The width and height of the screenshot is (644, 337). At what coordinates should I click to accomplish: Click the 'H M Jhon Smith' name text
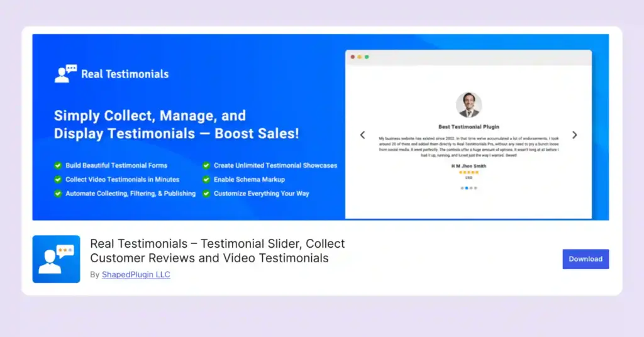coord(469,166)
